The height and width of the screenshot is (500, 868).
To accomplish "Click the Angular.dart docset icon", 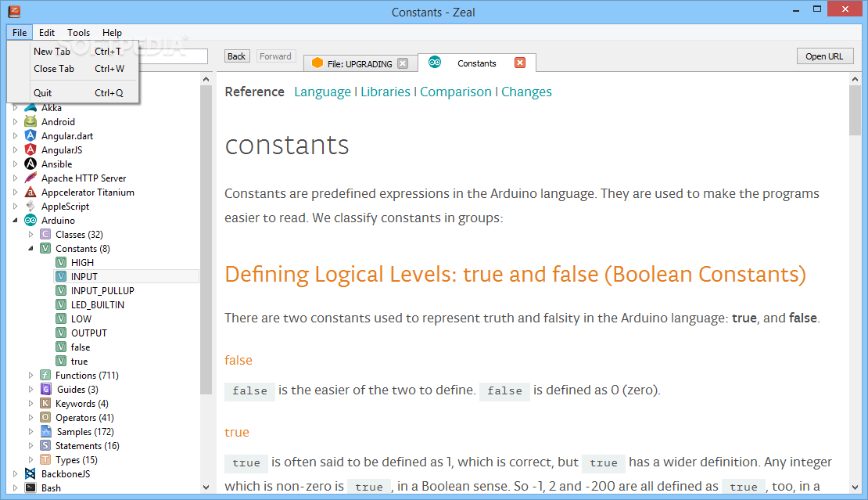I will (30, 135).
